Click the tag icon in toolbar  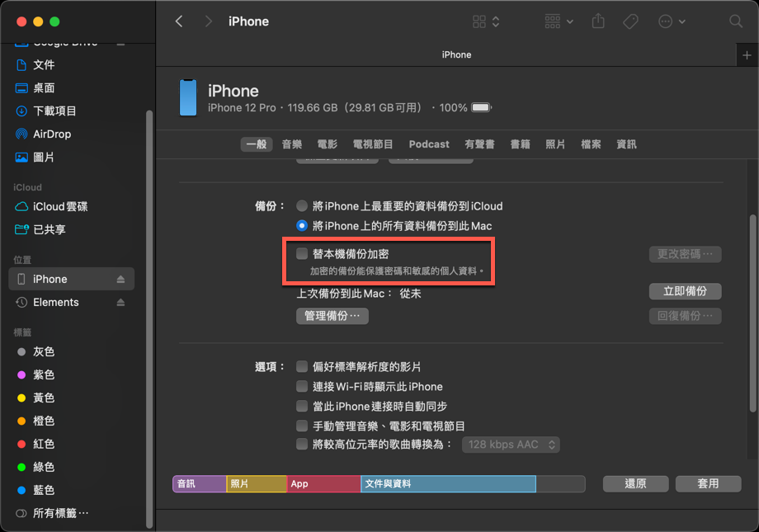tap(630, 21)
